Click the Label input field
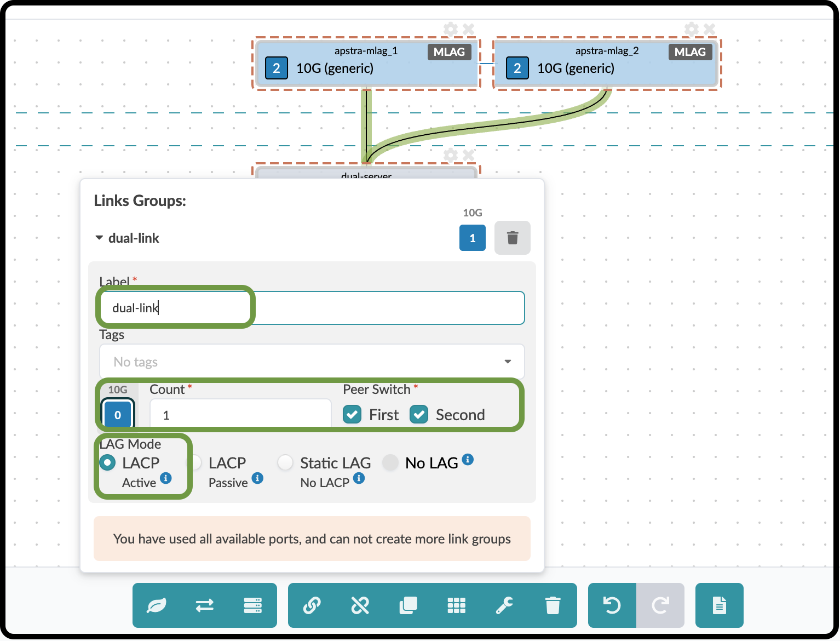Image resolution: width=840 pixels, height=641 pixels. pos(312,308)
